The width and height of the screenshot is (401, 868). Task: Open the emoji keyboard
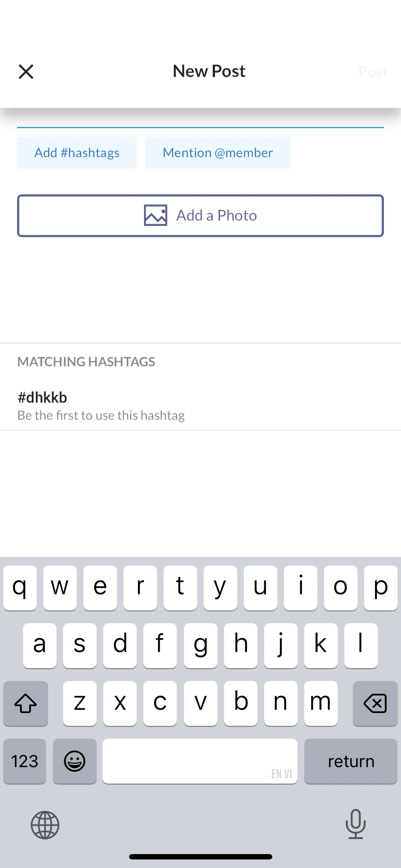click(74, 761)
